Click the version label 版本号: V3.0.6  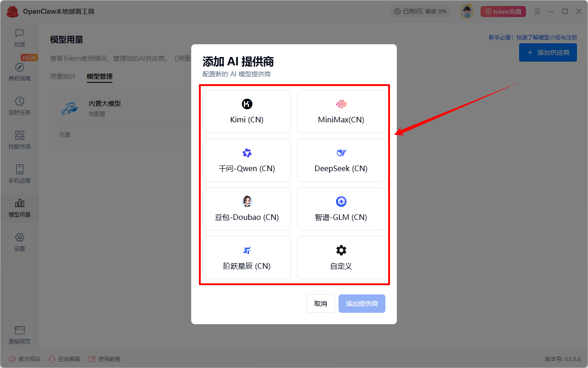pos(563,359)
